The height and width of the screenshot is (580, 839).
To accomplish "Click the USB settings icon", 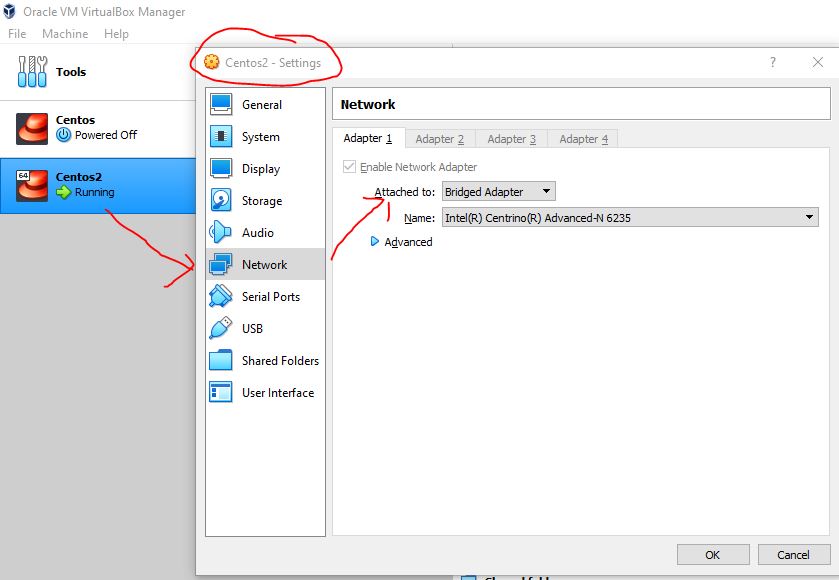I will [221, 329].
